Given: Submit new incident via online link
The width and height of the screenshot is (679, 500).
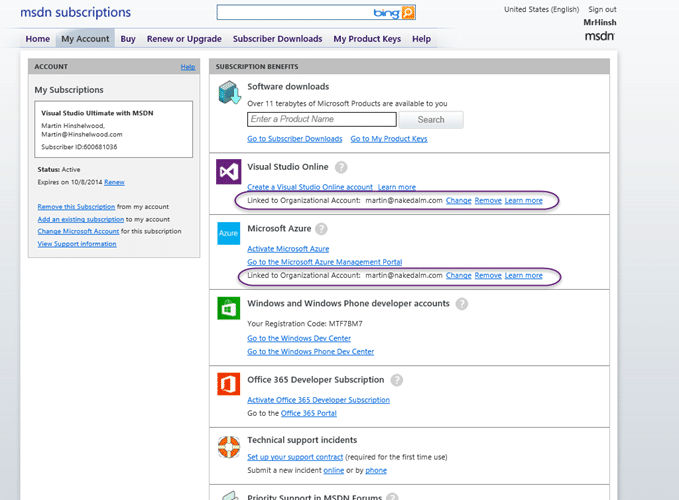Looking at the screenshot, I should coord(333,471).
